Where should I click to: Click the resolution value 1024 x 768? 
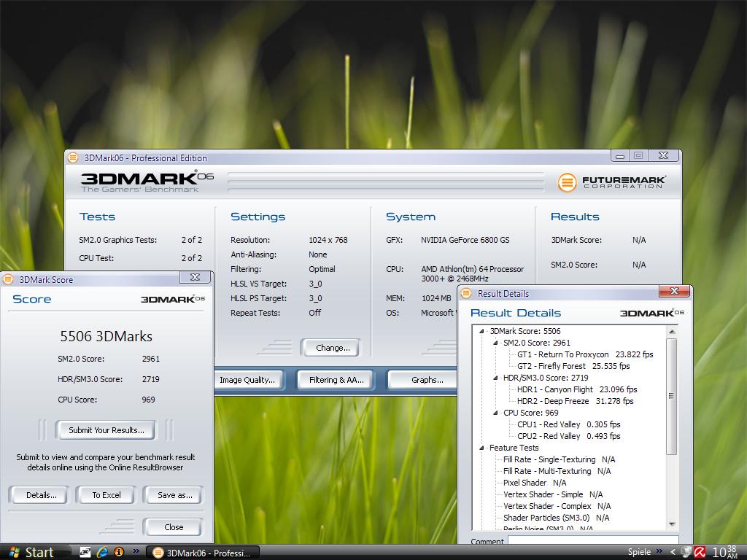point(328,240)
